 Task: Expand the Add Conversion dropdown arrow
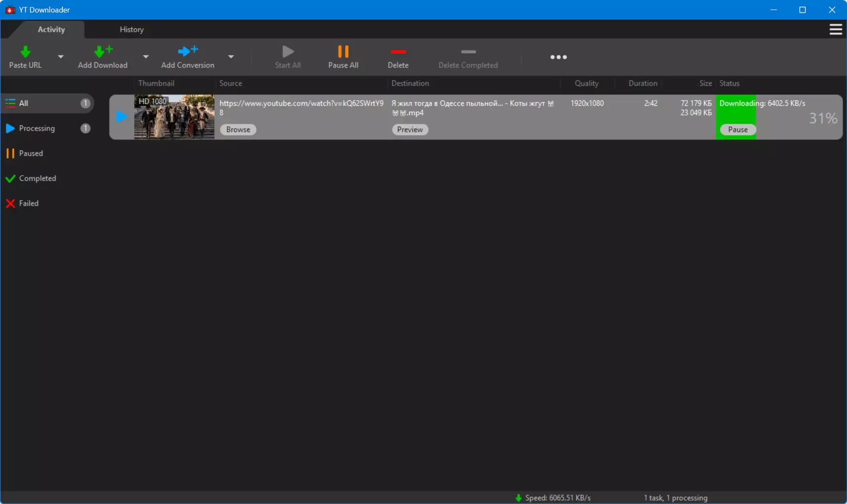[x=231, y=57]
